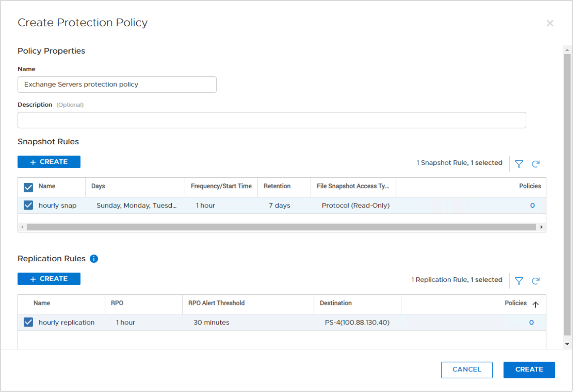Click '1 Replication Rule, 1 selected' status text
Screen dimensions: 573x392
point(457,280)
